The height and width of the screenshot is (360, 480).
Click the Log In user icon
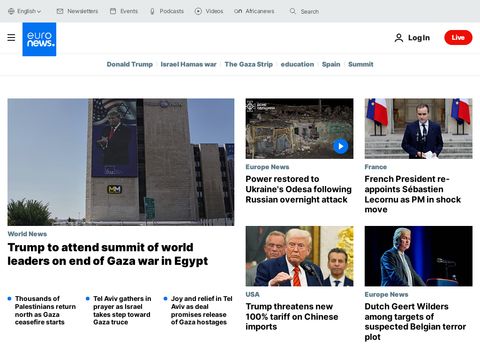tap(399, 38)
